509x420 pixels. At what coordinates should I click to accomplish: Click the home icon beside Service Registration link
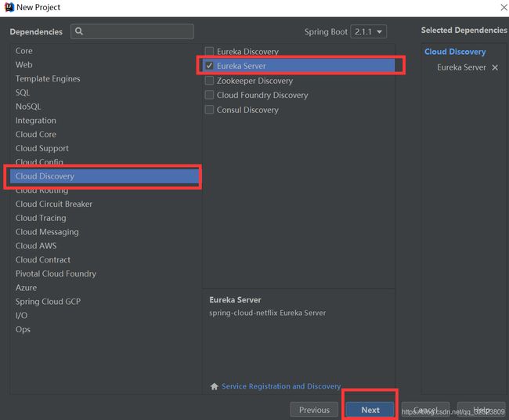(x=215, y=386)
